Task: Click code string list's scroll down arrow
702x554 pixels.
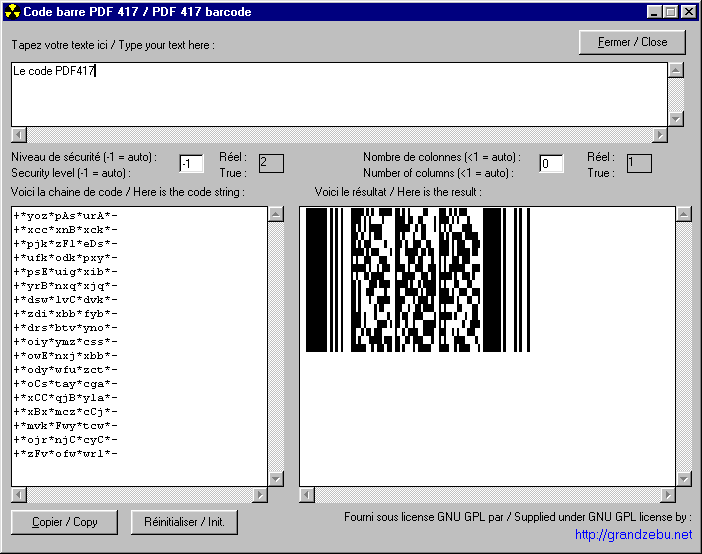Action: (x=275, y=479)
